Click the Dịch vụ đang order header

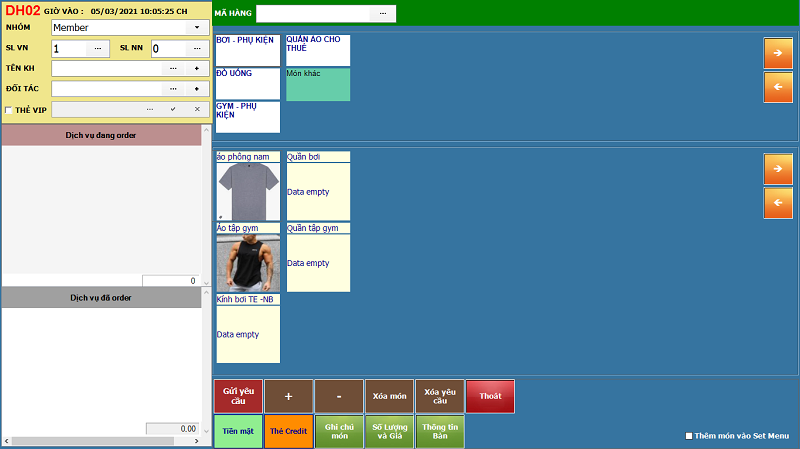pyautogui.click(x=101, y=135)
